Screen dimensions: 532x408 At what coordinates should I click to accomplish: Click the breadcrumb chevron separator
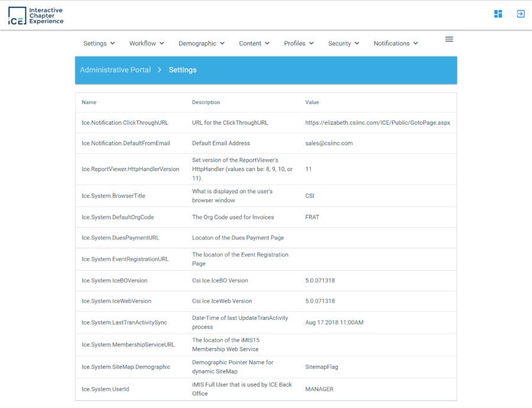(x=160, y=70)
